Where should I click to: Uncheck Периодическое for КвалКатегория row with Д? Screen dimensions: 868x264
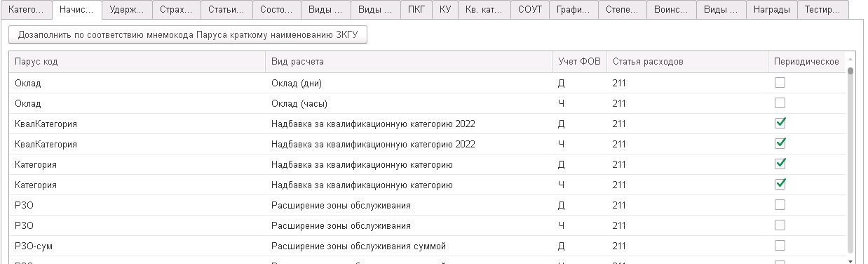tap(780, 124)
